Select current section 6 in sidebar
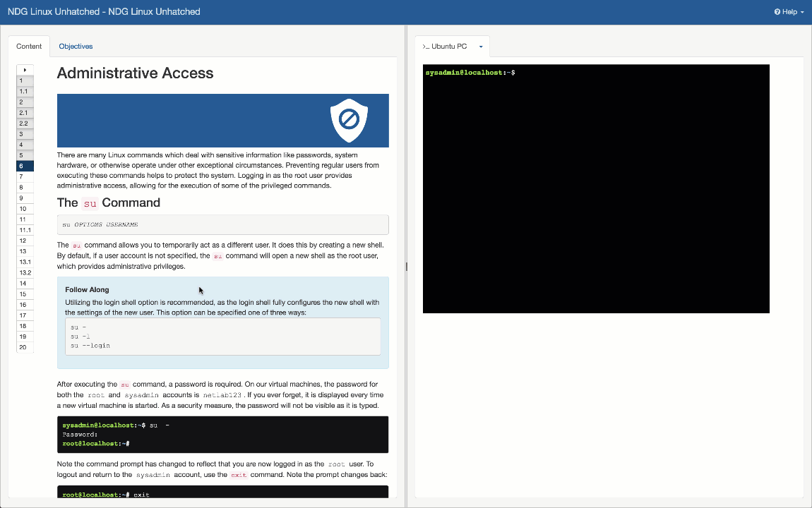 pyautogui.click(x=25, y=166)
